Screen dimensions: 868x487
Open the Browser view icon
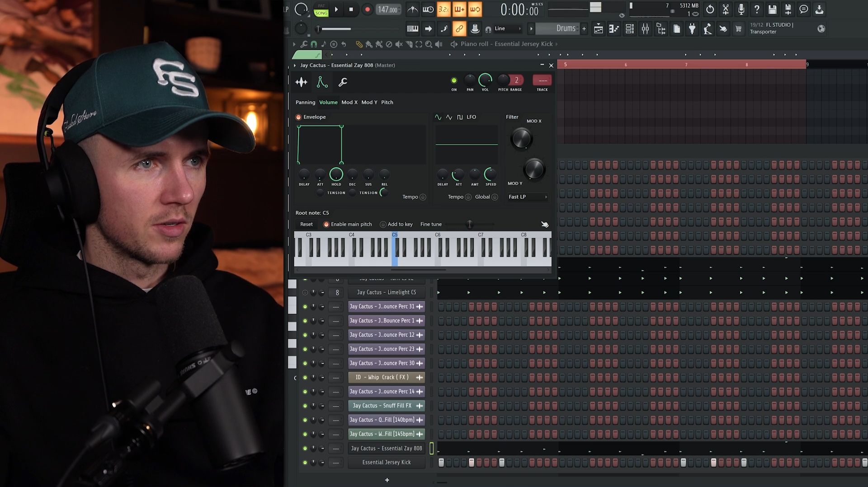point(661,29)
